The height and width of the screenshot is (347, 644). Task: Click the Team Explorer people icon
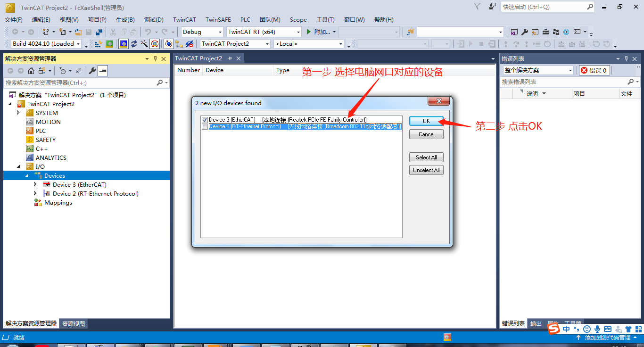(x=556, y=32)
